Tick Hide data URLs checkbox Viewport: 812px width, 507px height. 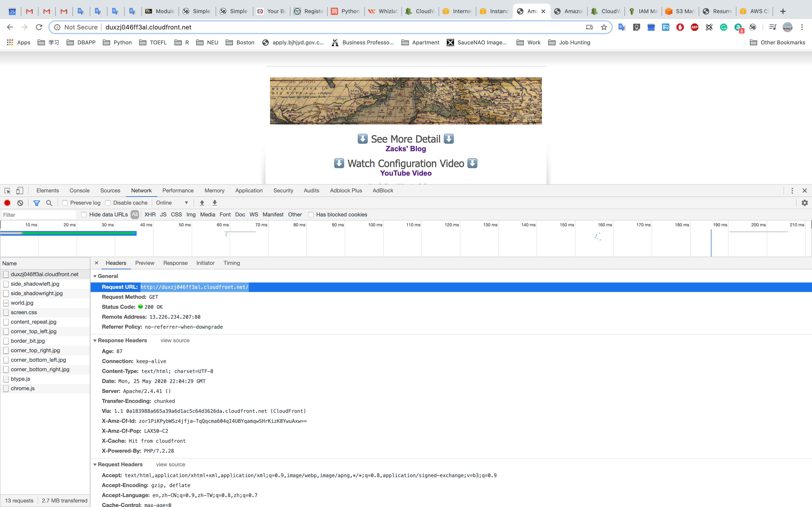84,215
